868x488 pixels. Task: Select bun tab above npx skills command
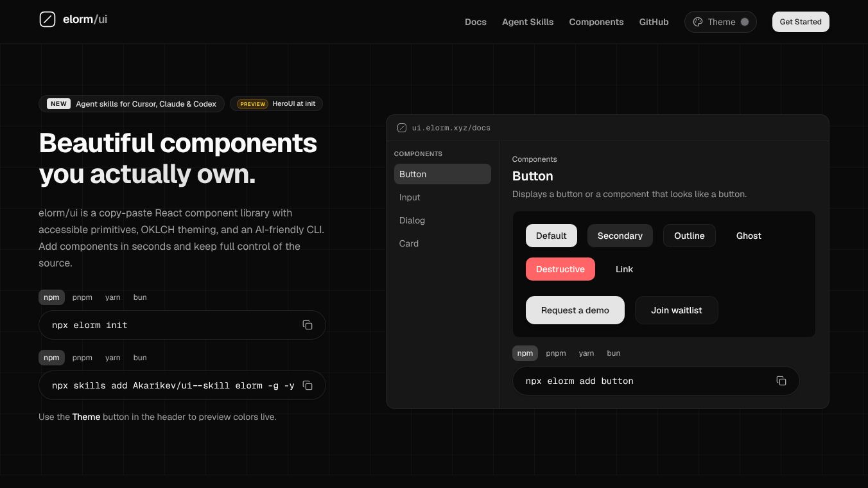[140, 358]
